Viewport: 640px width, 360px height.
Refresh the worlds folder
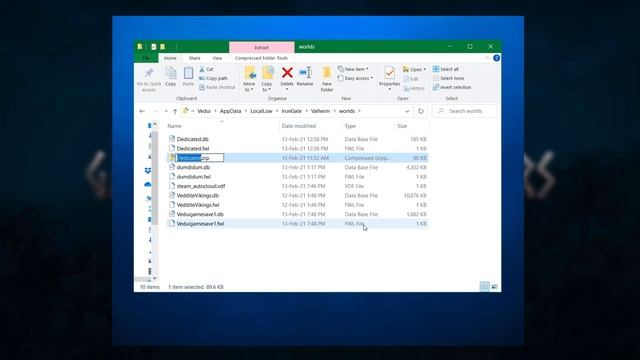tap(420, 111)
